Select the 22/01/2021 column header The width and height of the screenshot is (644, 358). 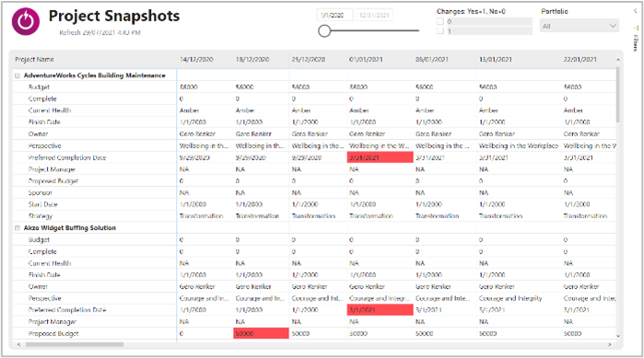580,60
